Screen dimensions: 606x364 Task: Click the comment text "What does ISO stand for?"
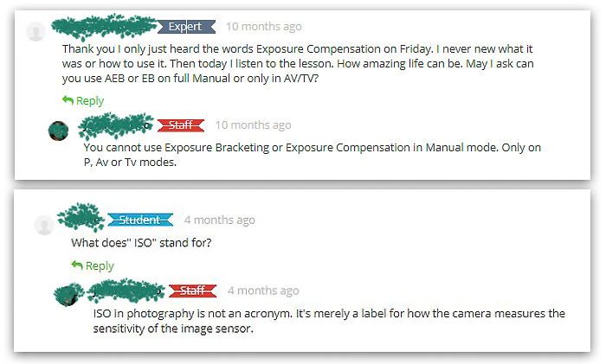pyautogui.click(x=141, y=242)
